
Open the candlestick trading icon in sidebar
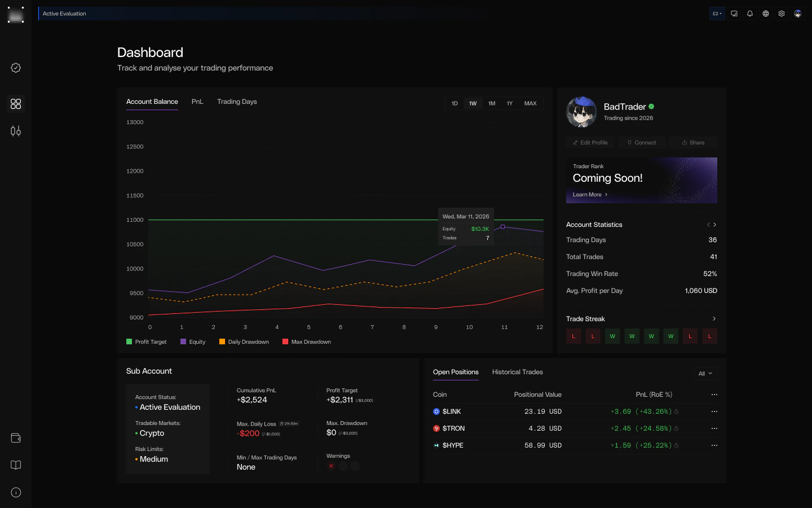pos(16,131)
